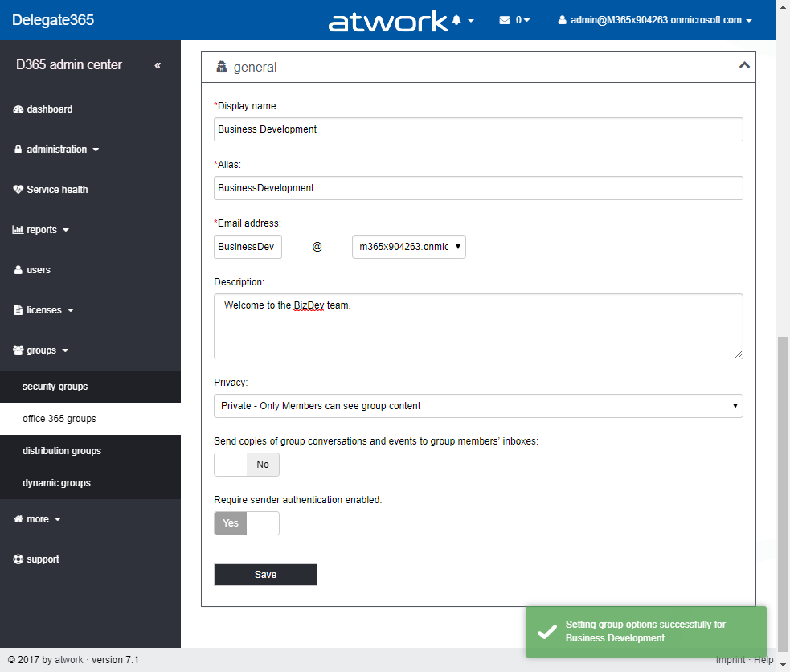Click the Display name field

pyautogui.click(x=478, y=129)
